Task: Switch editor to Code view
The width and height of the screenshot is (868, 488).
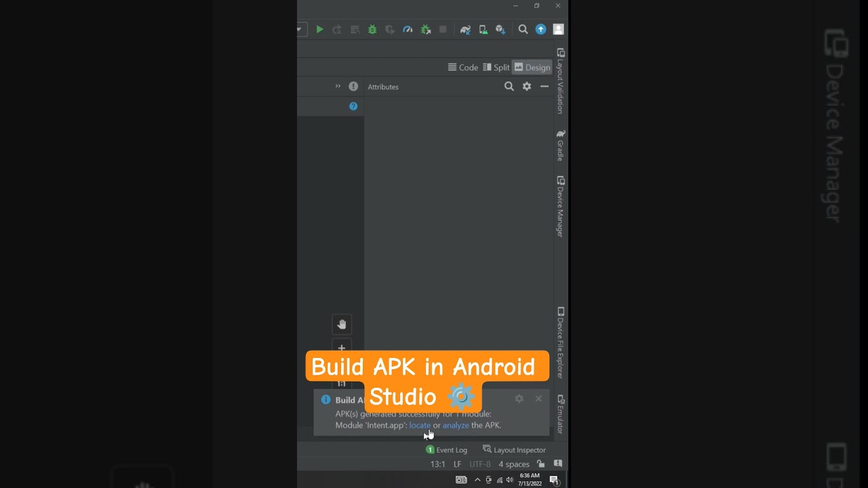Action: 463,67
